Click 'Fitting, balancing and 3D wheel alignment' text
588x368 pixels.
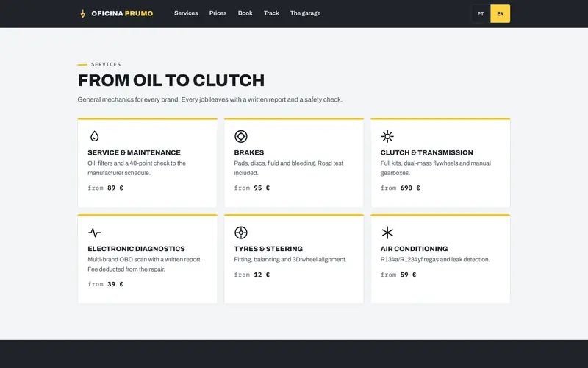pyautogui.click(x=290, y=260)
